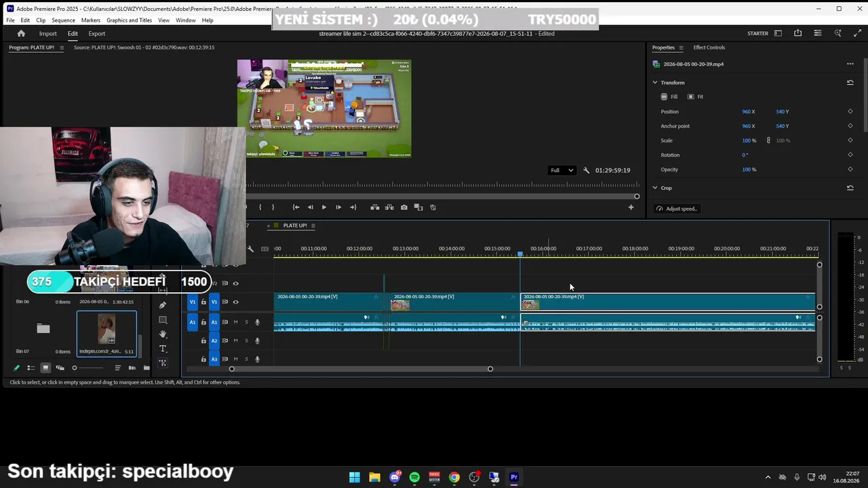Screen dimensions: 868x488
Task: Mute the A2 audio track
Action: (236, 340)
